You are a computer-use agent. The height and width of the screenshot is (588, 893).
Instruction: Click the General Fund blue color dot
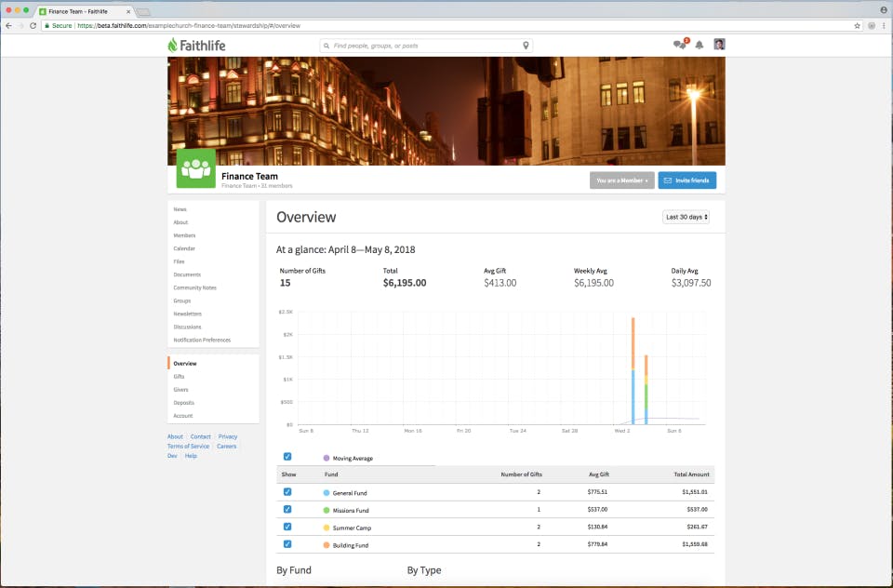[x=327, y=493]
